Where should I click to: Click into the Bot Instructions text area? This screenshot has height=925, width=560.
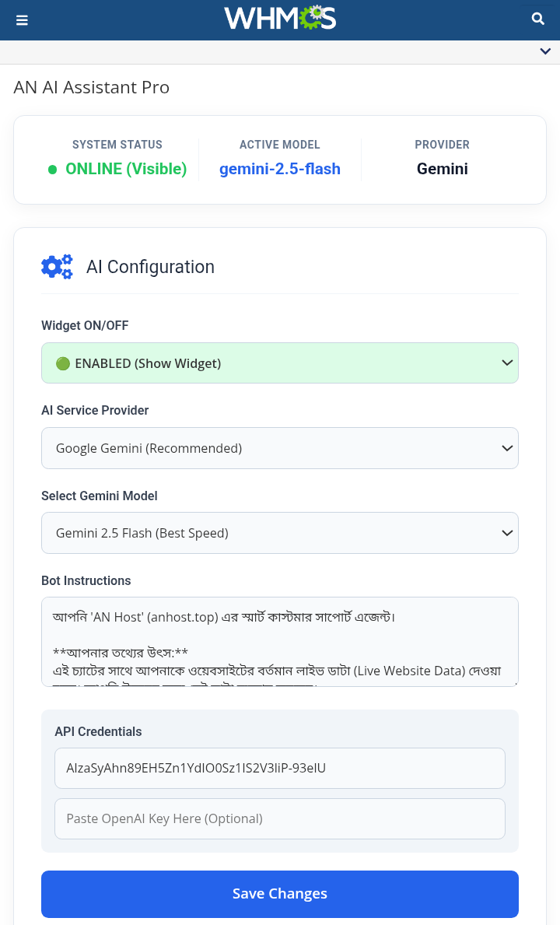280,642
